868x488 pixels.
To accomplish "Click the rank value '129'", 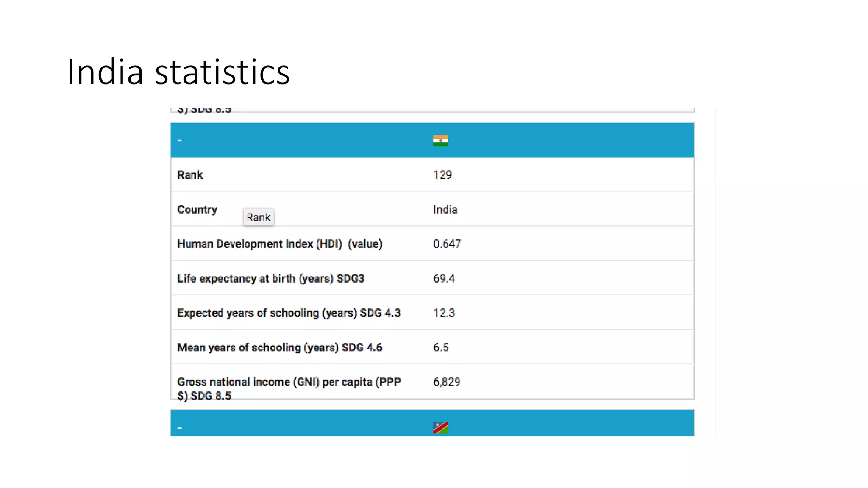I will [442, 175].
